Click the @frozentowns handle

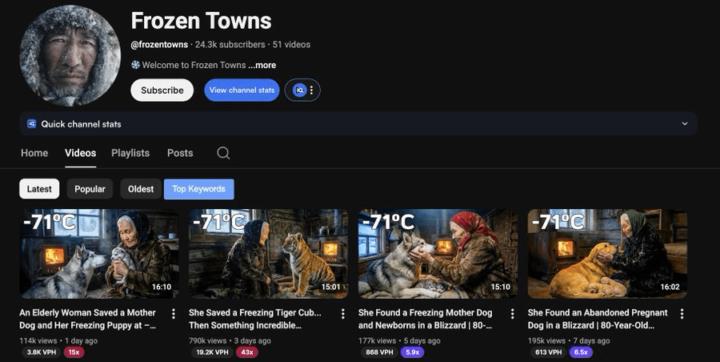pyautogui.click(x=159, y=45)
